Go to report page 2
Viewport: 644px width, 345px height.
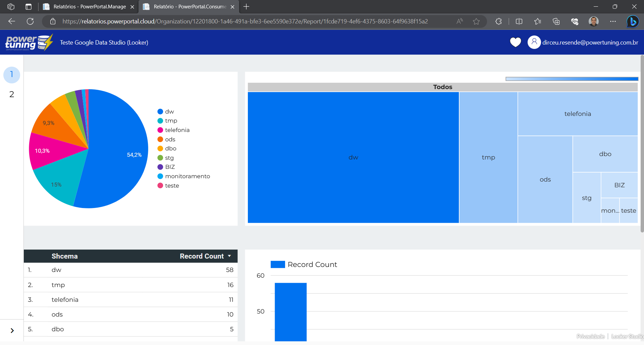(x=12, y=94)
